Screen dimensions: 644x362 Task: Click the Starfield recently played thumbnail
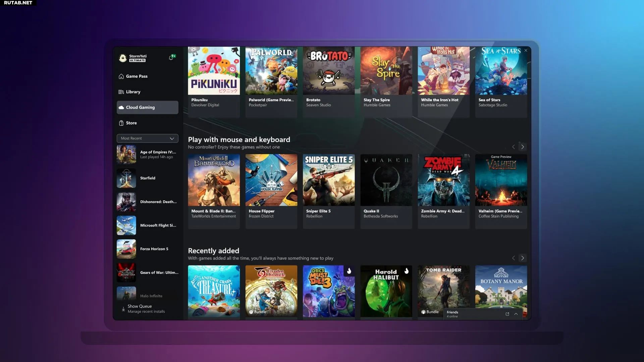pyautogui.click(x=126, y=178)
